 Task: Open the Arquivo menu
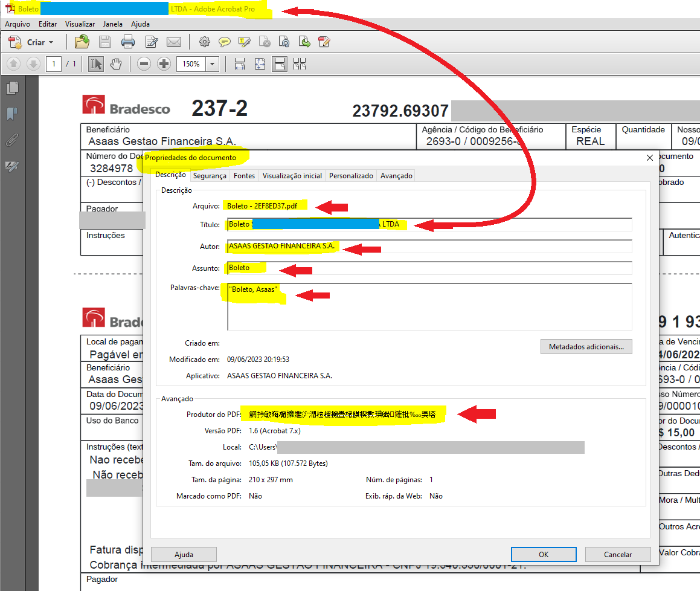point(18,24)
